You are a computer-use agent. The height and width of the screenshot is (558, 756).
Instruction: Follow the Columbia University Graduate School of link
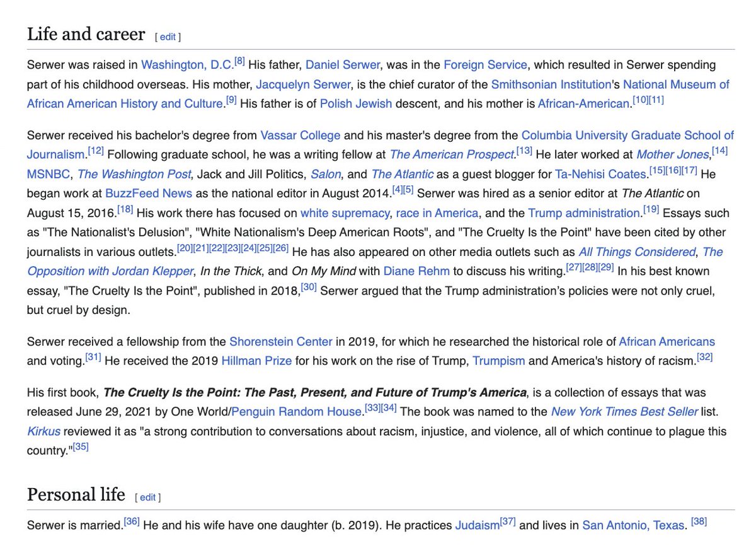tap(627, 136)
